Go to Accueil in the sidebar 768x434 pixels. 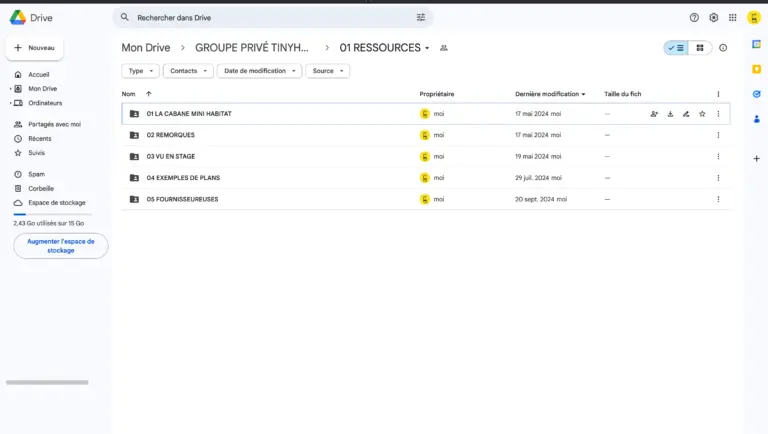[x=38, y=74]
